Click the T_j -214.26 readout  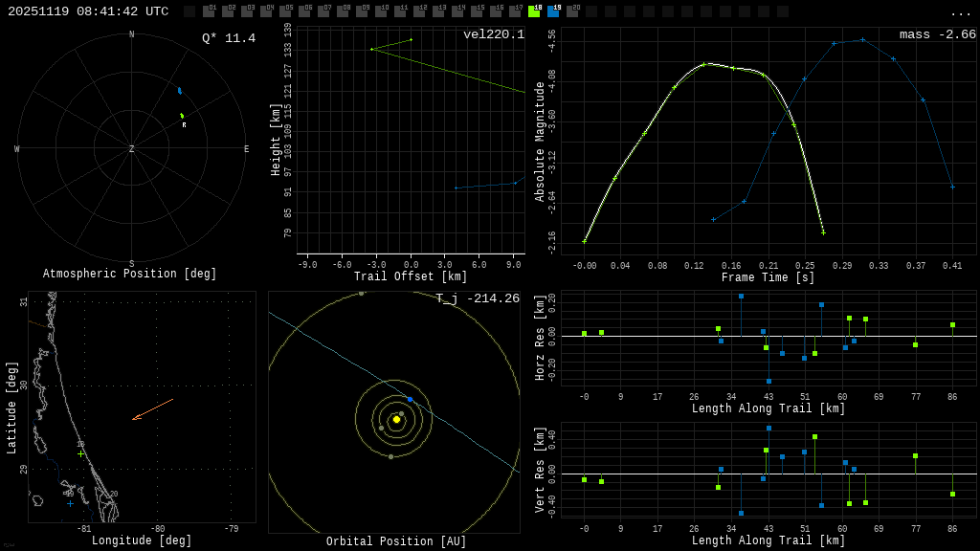point(478,298)
